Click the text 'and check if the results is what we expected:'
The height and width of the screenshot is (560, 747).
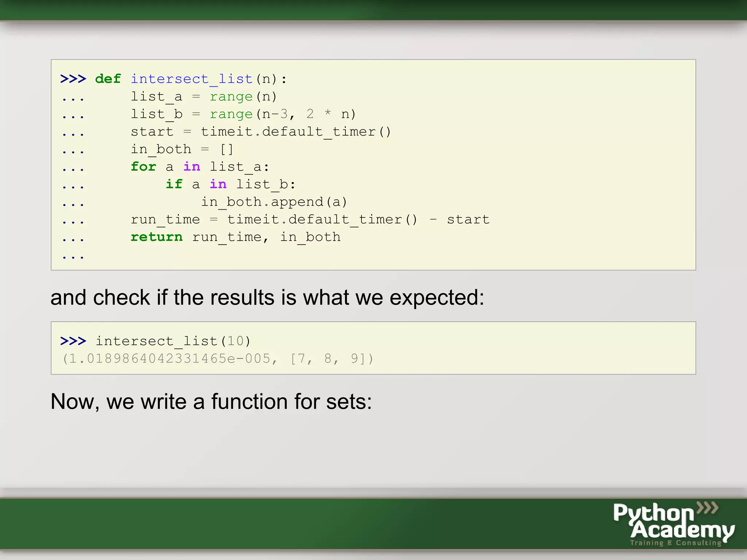coord(267,297)
